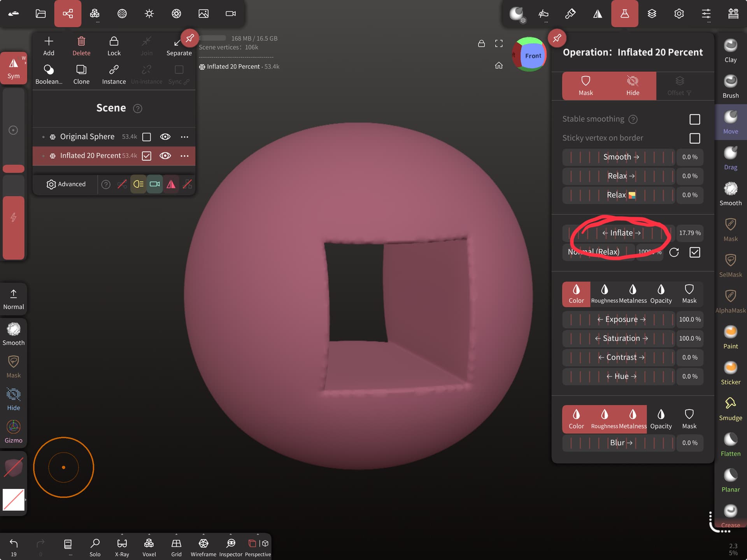
Task: Open the history list menu
Action: point(68,547)
